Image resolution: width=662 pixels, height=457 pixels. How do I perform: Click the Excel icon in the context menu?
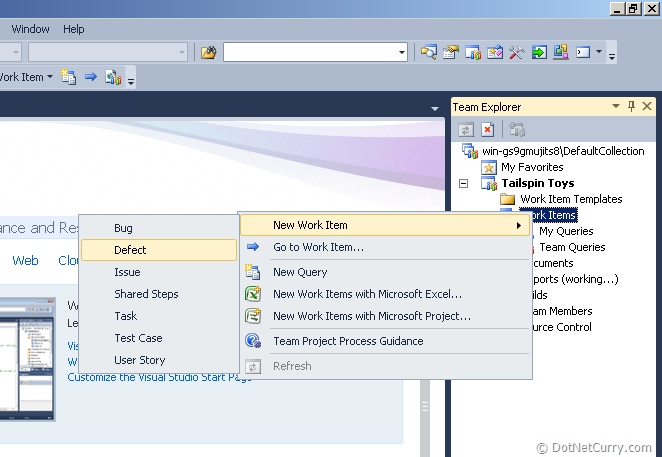(x=253, y=294)
